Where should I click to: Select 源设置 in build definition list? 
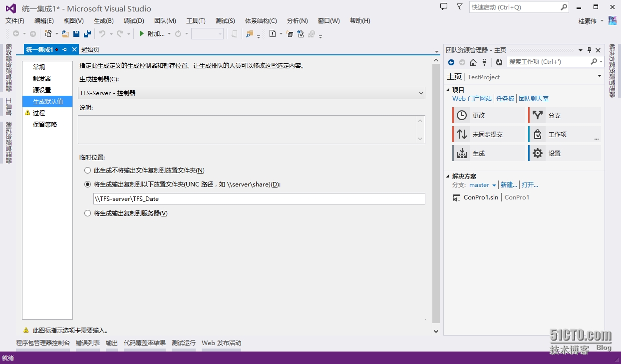[47, 90]
